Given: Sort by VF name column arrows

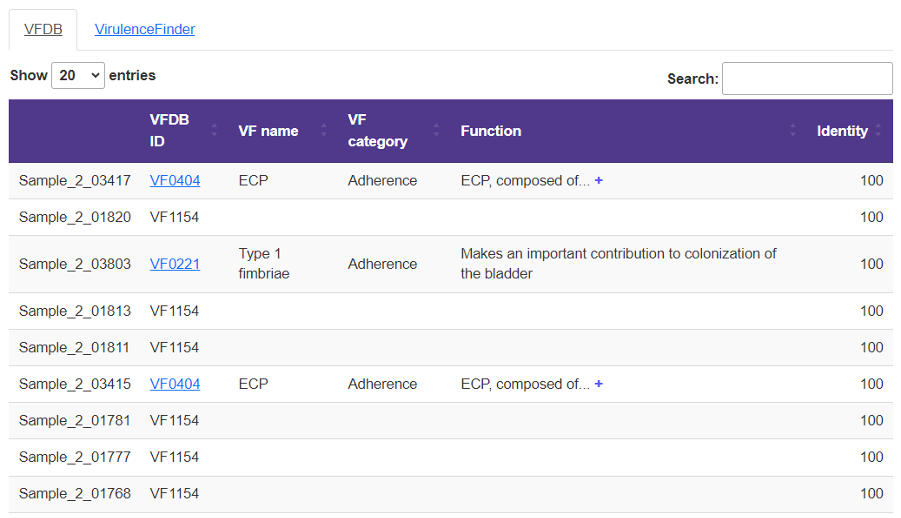Looking at the screenshot, I should 324,131.
